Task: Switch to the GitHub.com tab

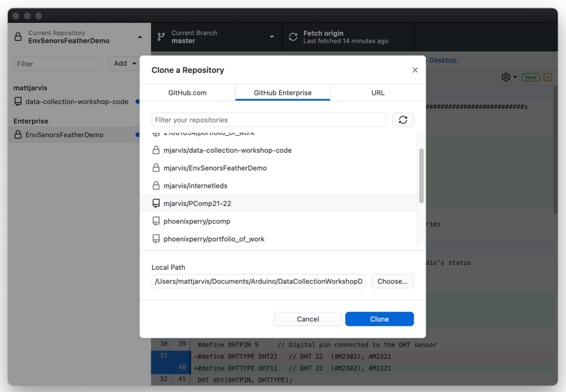Action: 187,93
